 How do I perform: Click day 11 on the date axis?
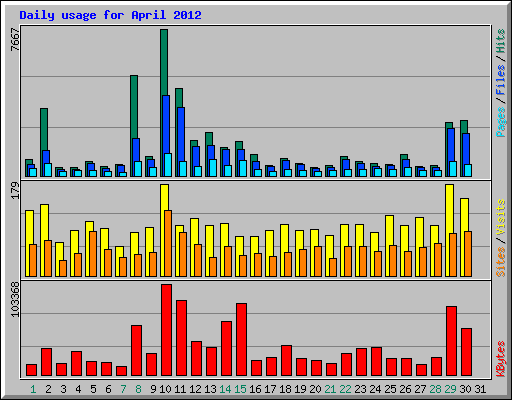tap(180, 389)
